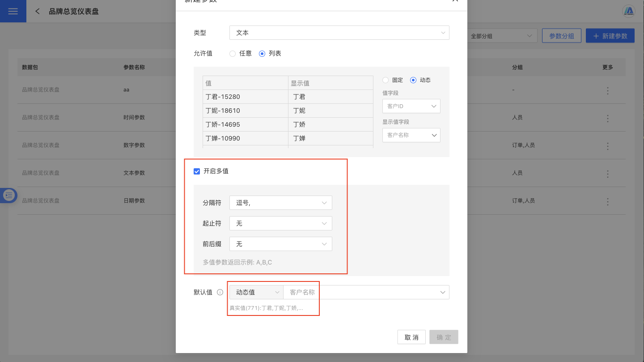Open the 分隔符 dropdown
Screen dimensions: 644x362
pos(280,203)
